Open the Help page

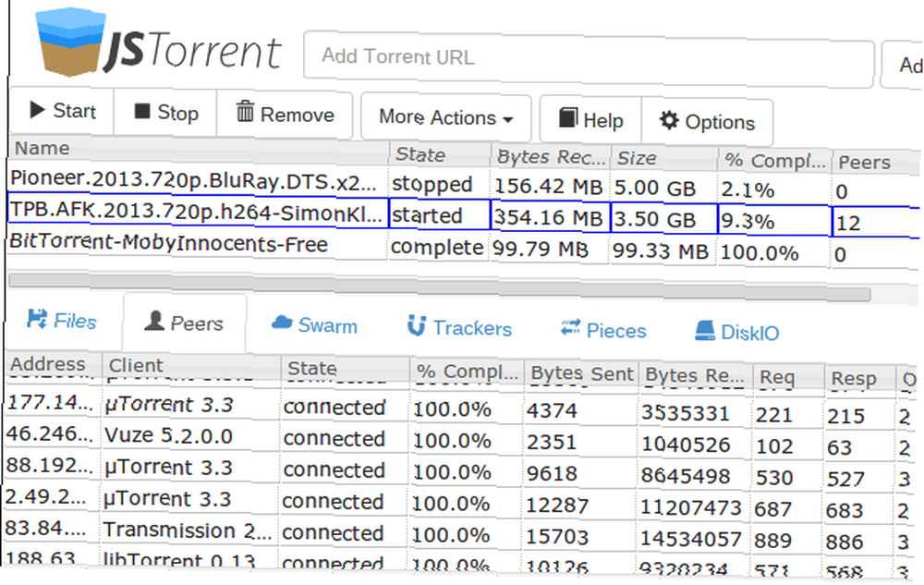[590, 120]
